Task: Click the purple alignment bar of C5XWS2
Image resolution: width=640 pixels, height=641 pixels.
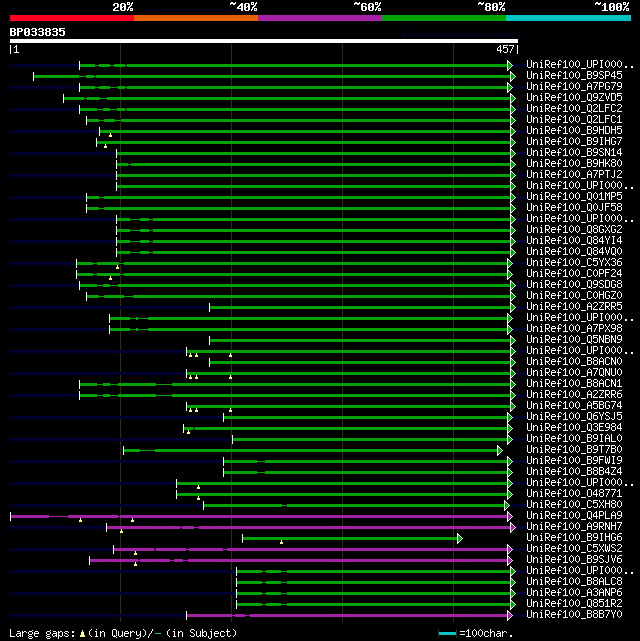Action: pyautogui.click(x=311, y=549)
